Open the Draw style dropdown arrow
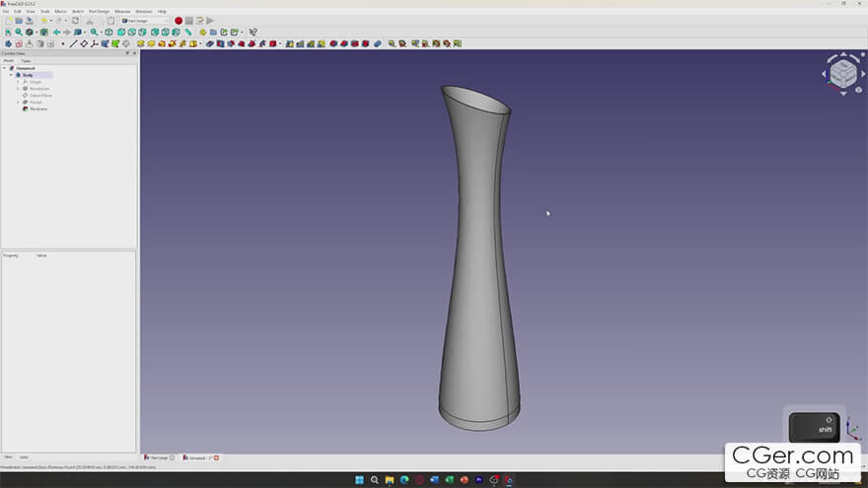The image size is (868, 488). [36, 33]
